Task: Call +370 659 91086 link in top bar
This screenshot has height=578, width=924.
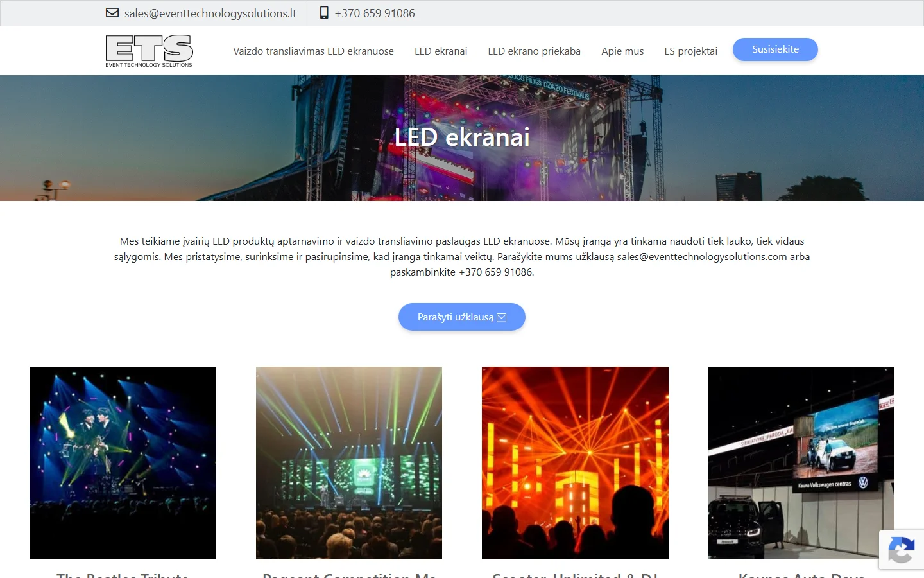Action: (x=375, y=13)
